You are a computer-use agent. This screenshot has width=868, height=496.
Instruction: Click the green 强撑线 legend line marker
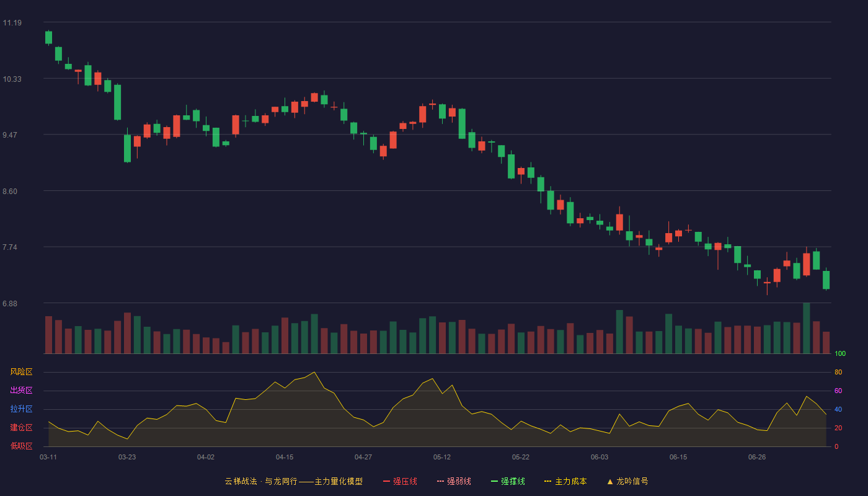494,481
